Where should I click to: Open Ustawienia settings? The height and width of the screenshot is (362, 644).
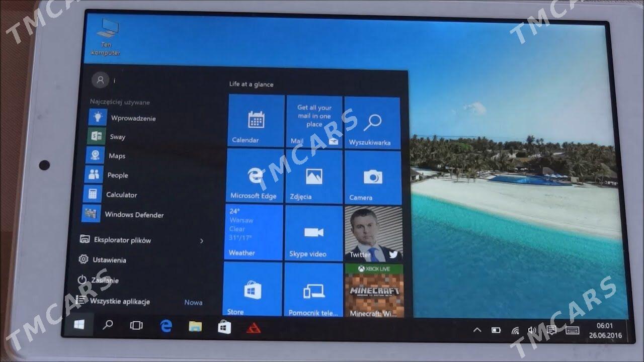point(102,259)
